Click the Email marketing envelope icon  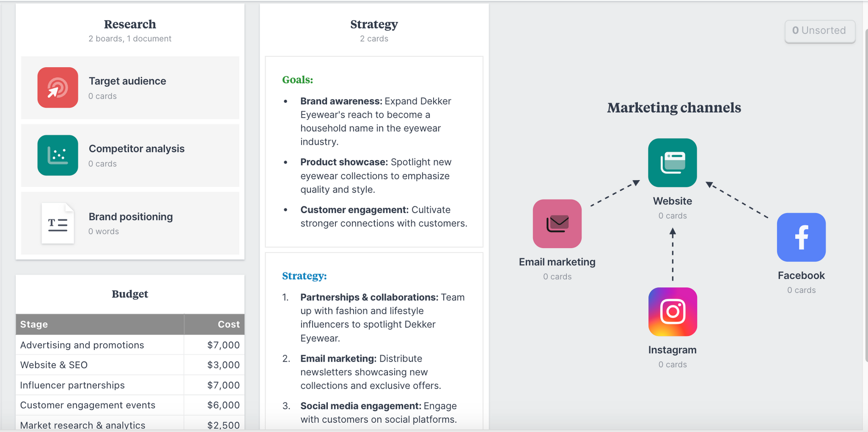pos(557,224)
